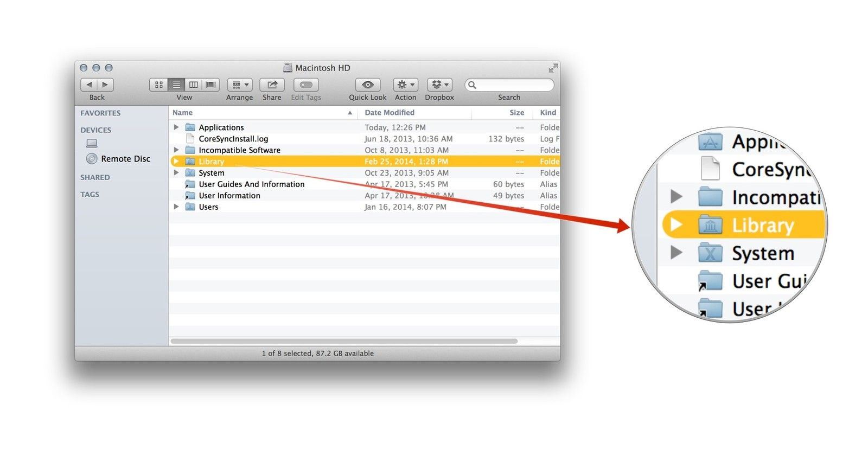Image resolution: width=868 pixels, height=450 pixels.
Task: Open the Action gear menu
Action: tap(405, 85)
